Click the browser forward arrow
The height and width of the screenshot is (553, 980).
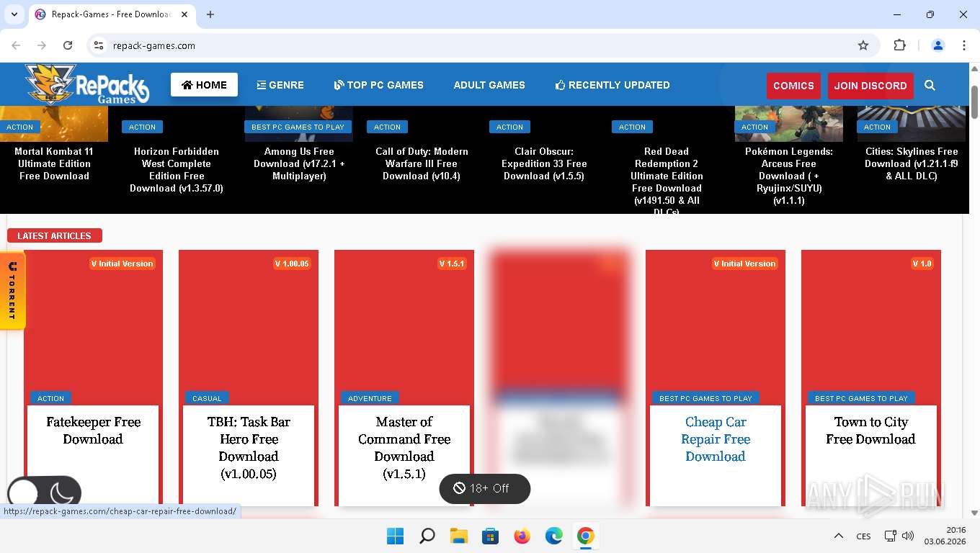42,45
